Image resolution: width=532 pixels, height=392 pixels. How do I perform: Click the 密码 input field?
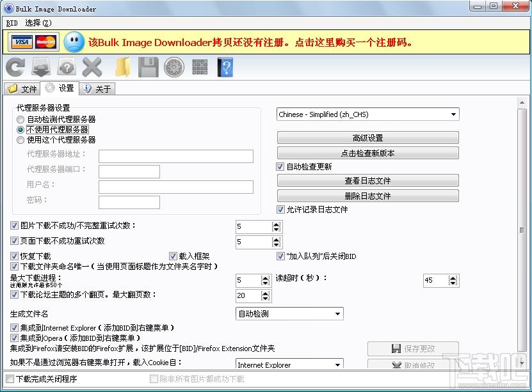(129, 202)
